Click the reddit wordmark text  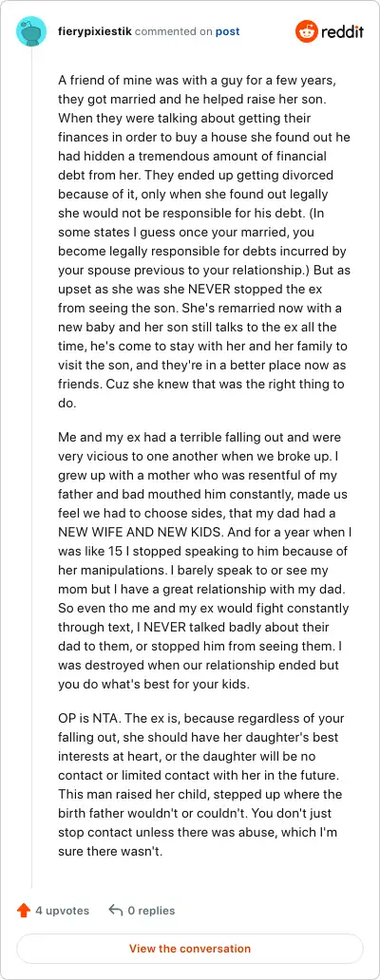[343, 32]
